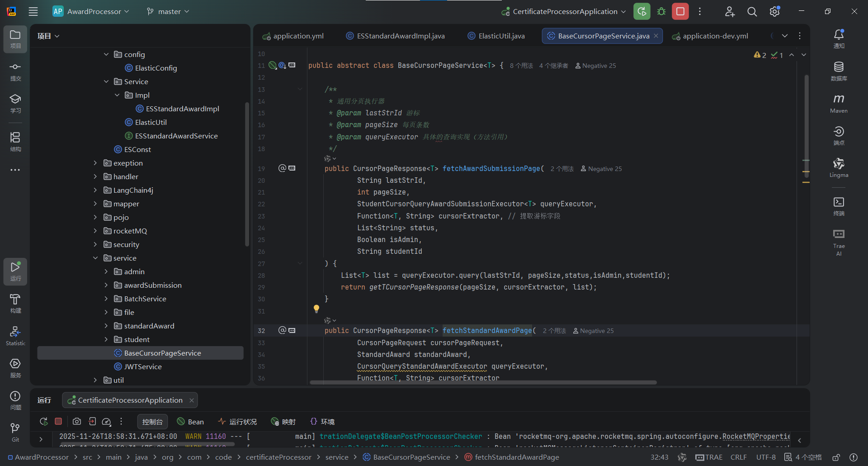Viewport: 868px width, 466px height.
Task: Rerun CertificateProcessorApplication with green button
Action: click(642, 11)
